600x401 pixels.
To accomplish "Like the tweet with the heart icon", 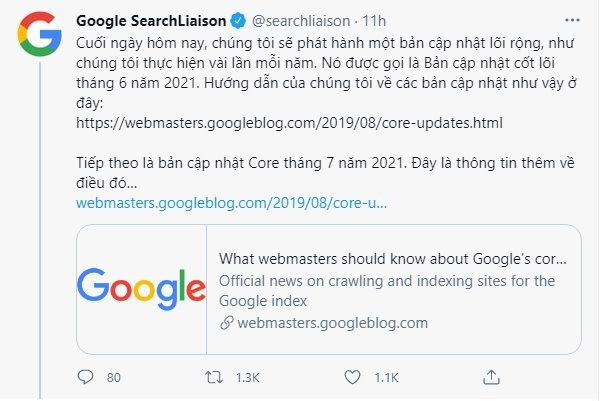I will tap(351, 377).
